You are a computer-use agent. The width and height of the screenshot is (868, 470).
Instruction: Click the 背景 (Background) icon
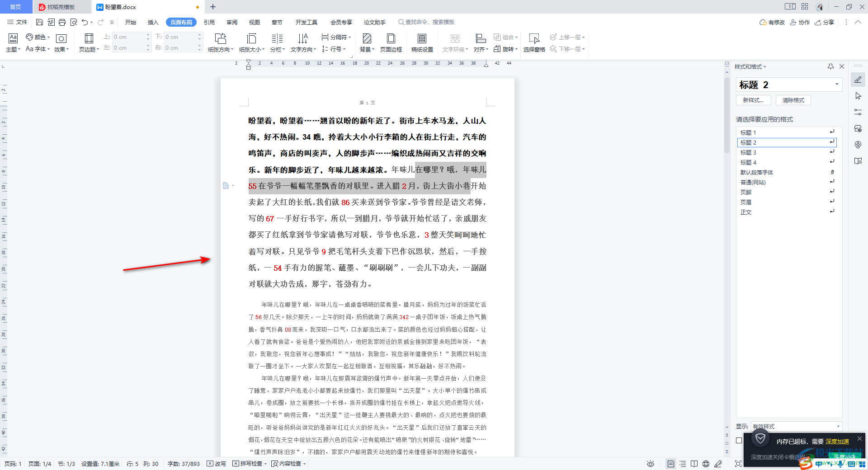click(x=367, y=38)
